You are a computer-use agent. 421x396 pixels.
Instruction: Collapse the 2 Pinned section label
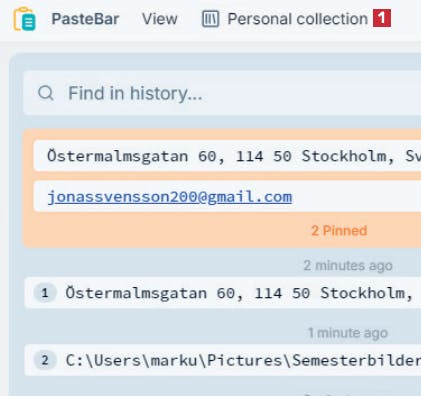click(x=339, y=231)
